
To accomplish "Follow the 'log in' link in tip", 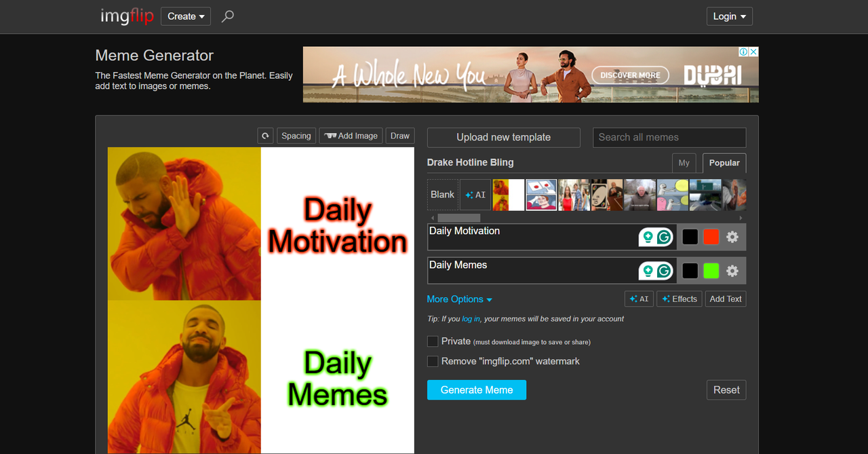I will [x=471, y=319].
